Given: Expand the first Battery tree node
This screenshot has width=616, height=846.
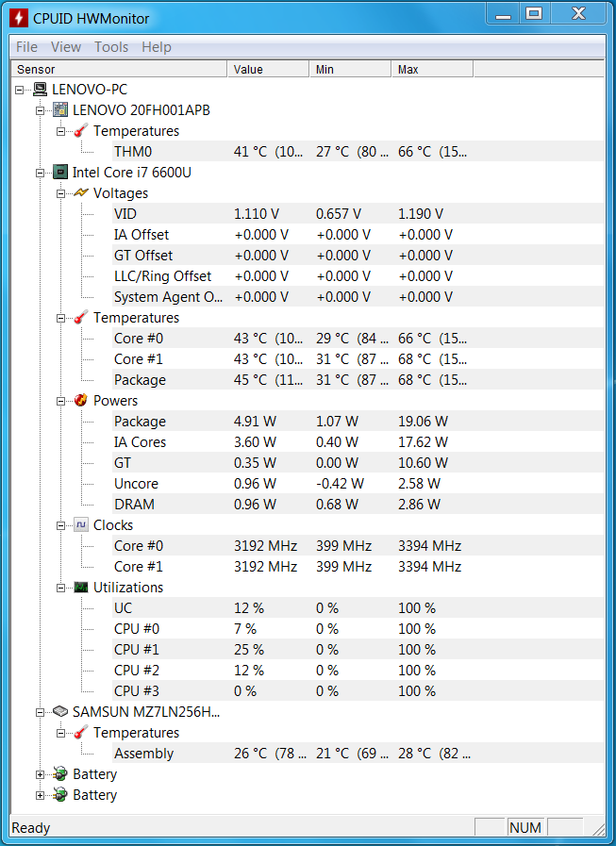Looking at the screenshot, I should point(40,774).
